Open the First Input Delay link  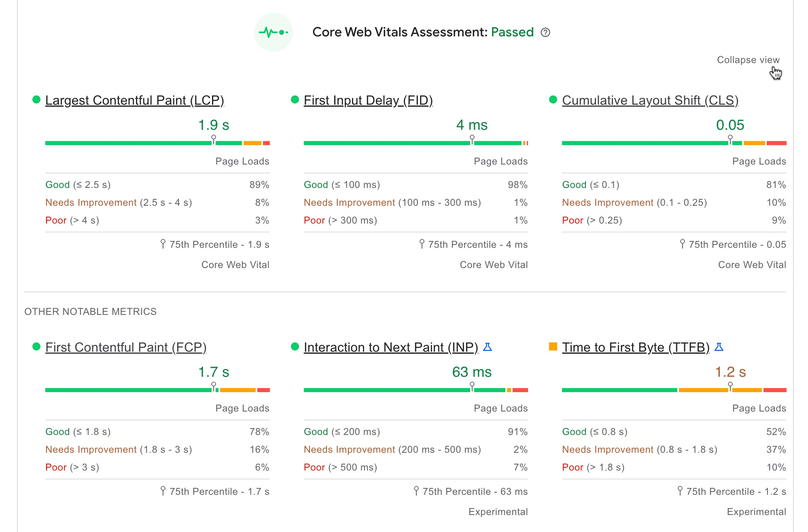pos(368,100)
